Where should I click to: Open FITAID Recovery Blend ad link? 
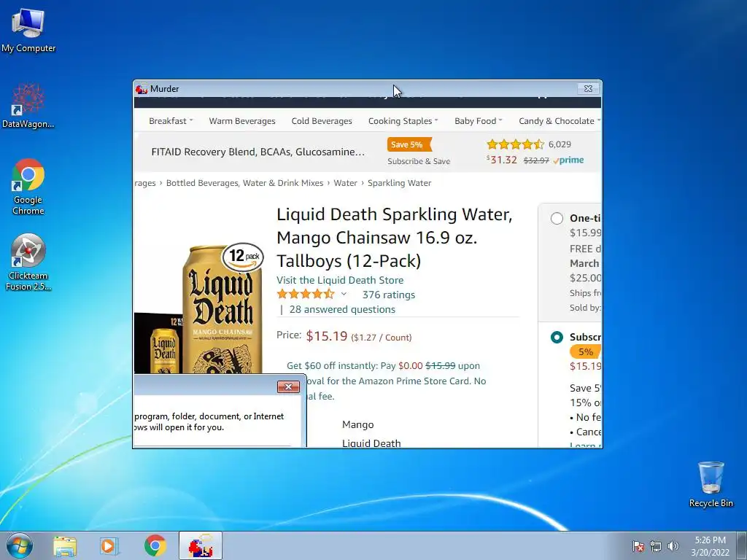[x=258, y=152]
